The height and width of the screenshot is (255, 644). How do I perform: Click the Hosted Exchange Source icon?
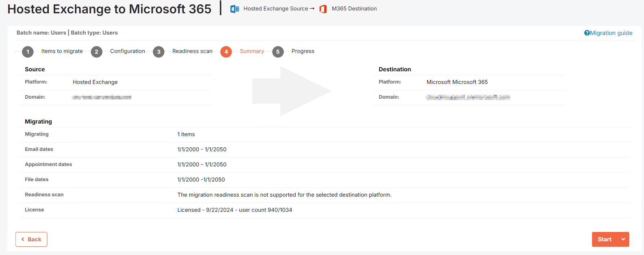click(x=235, y=9)
